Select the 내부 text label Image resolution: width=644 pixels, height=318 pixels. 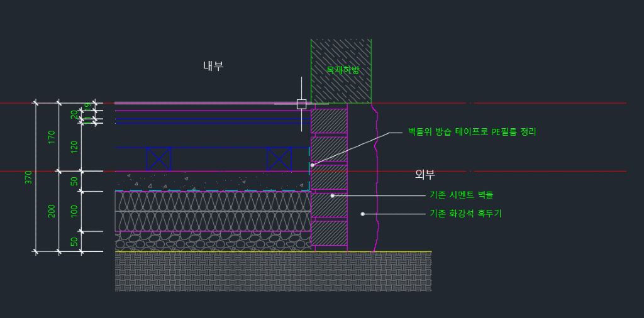point(213,66)
